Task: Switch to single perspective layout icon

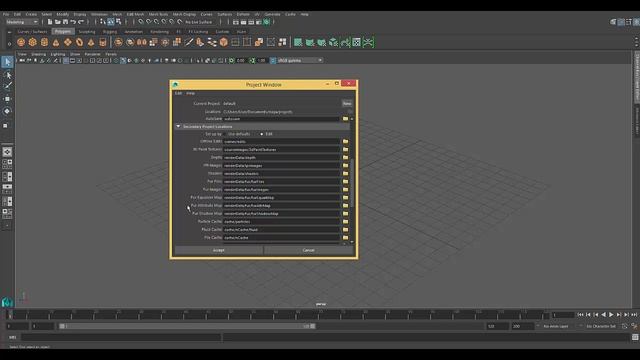Action: pyautogui.click(x=7, y=152)
